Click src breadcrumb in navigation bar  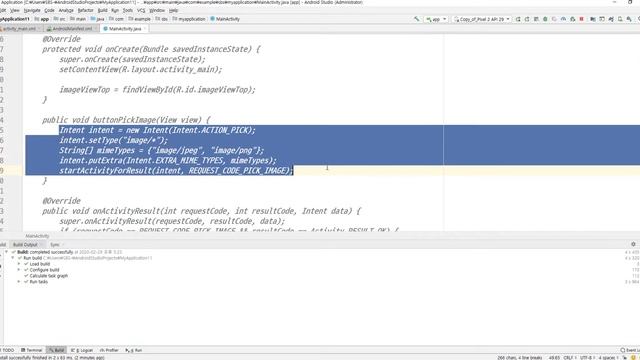pyautogui.click(x=60, y=19)
